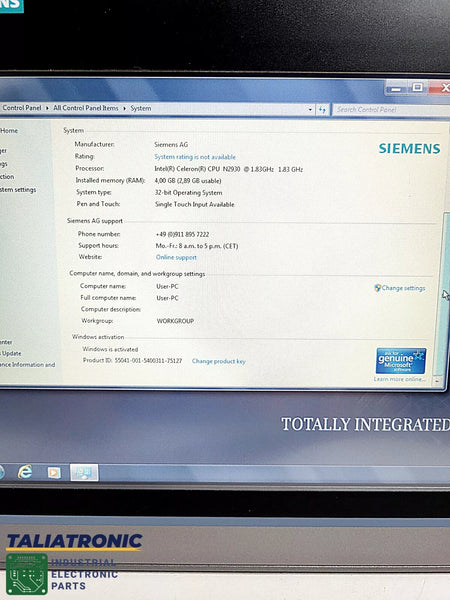450x600 pixels.
Task: Click the Siemens logo in System panel
Action: point(409,148)
